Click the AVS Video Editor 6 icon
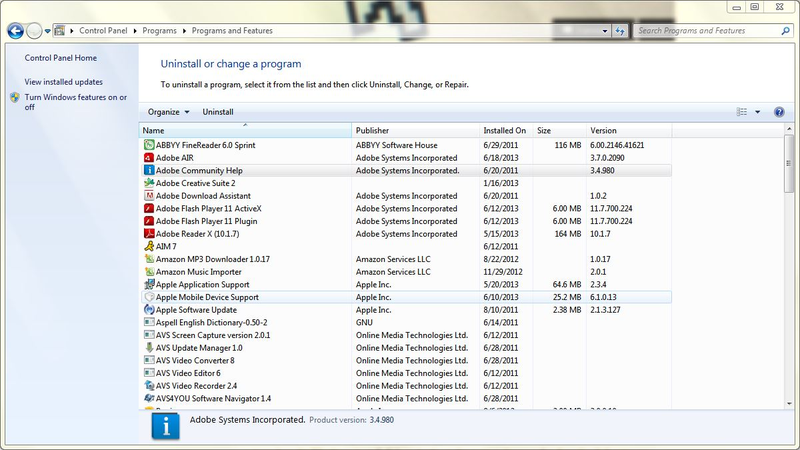 [x=149, y=373]
